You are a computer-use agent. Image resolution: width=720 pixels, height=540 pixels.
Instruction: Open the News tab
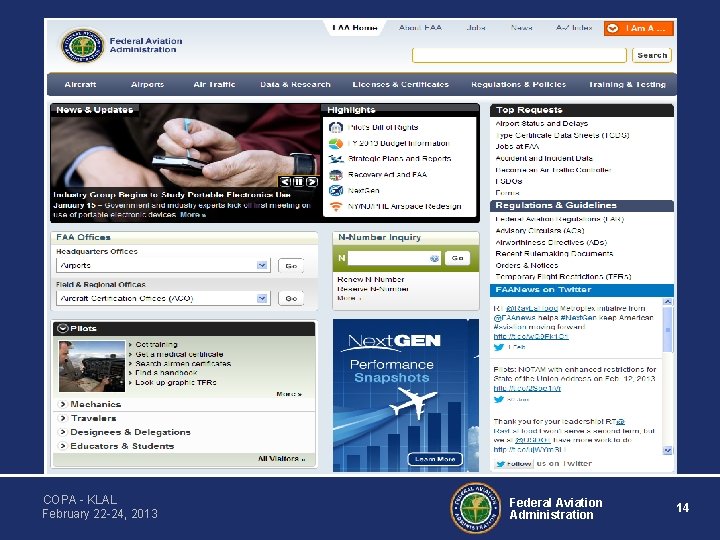coord(522,28)
